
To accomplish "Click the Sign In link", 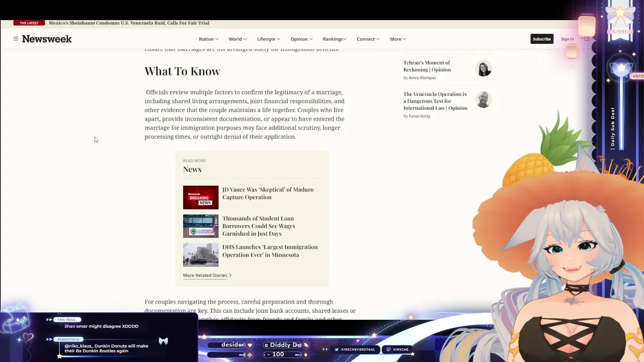I will (x=567, y=39).
